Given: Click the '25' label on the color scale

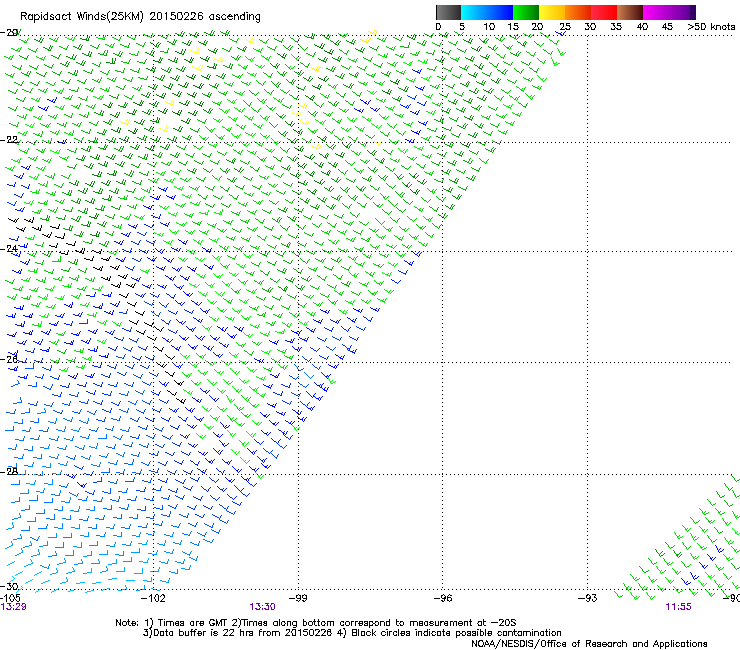Looking at the screenshot, I should (x=565, y=27).
